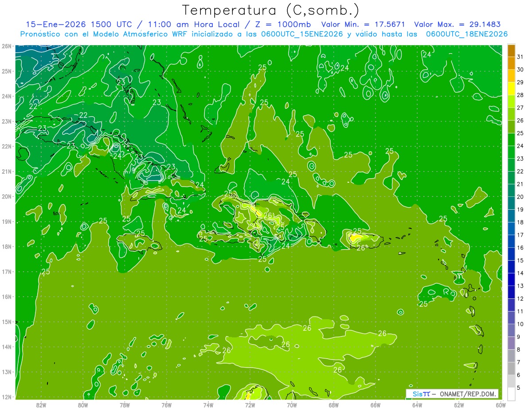Click the "ONAMET/REP.DOM." credit label
Image resolution: width=532 pixels, height=411 pixels.
pos(468,394)
